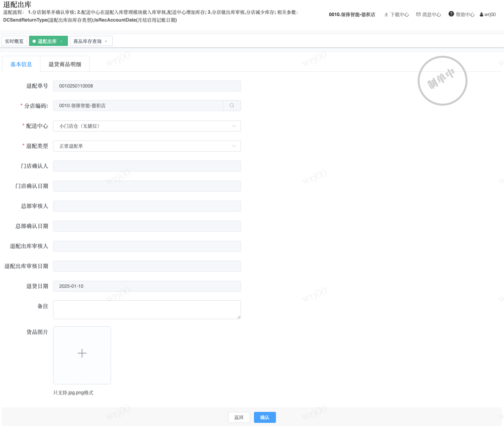The width and height of the screenshot is (504, 426).
Task: Switch to the 实时概览 tab
Action: (14, 41)
